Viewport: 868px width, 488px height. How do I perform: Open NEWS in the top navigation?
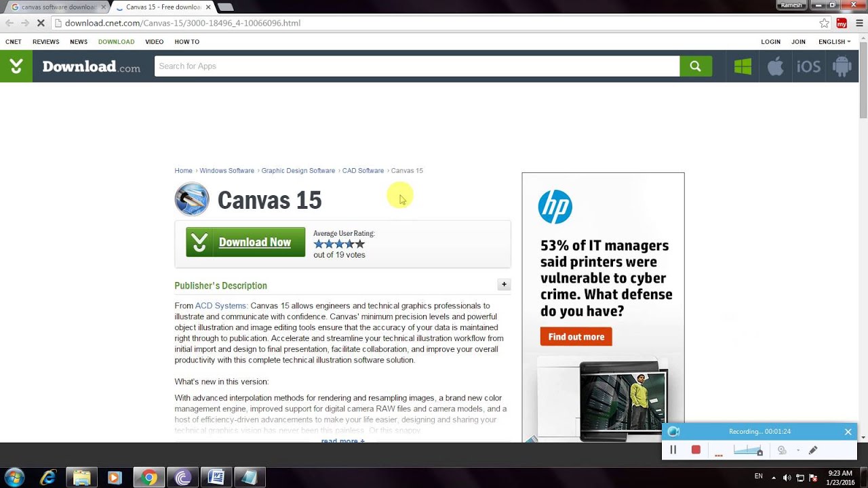coord(79,42)
